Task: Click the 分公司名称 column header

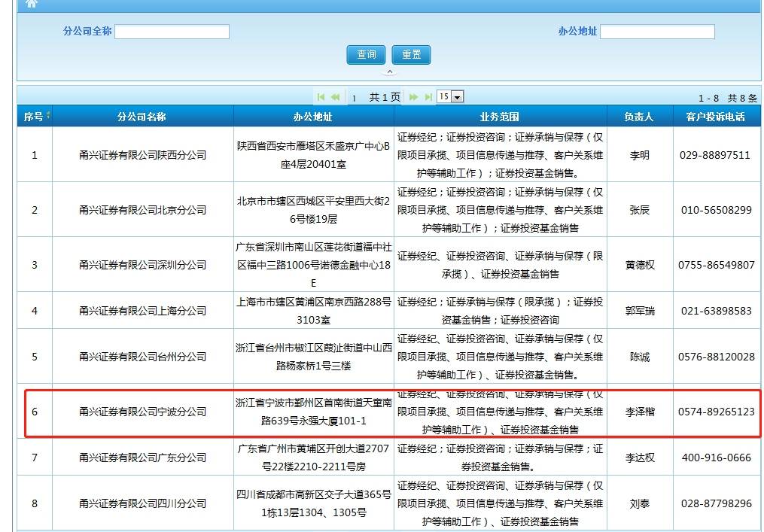Action: tap(142, 117)
